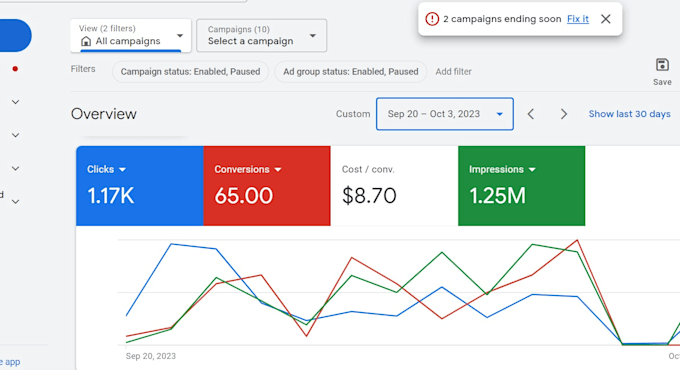Click the '1.25M' impressions value

coord(497,196)
